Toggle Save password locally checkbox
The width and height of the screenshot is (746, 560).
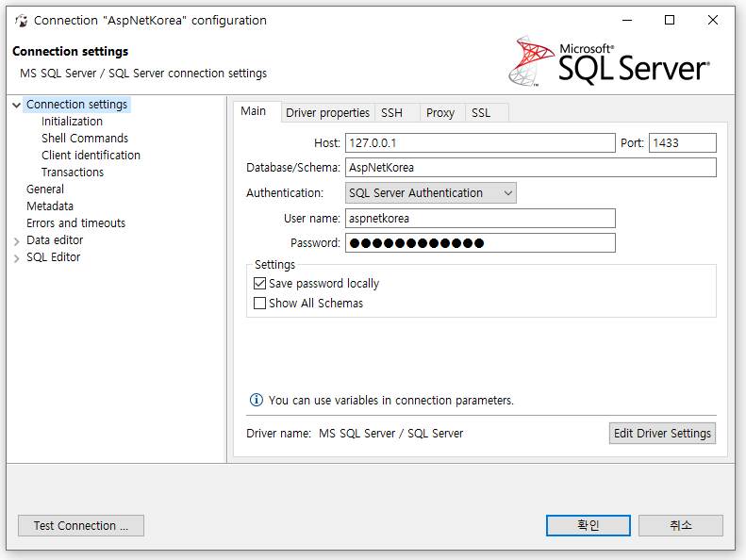pyautogui.click(x=259, y=284)
